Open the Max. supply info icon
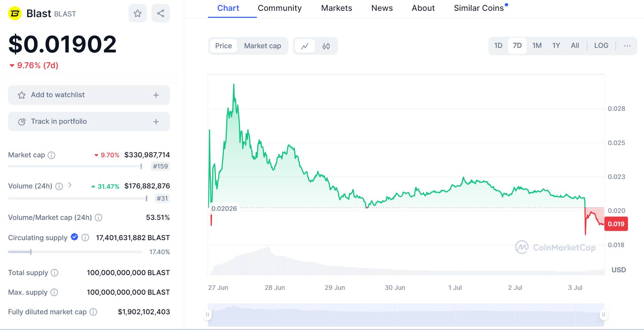The image size is (644, 330). (54, 292)
